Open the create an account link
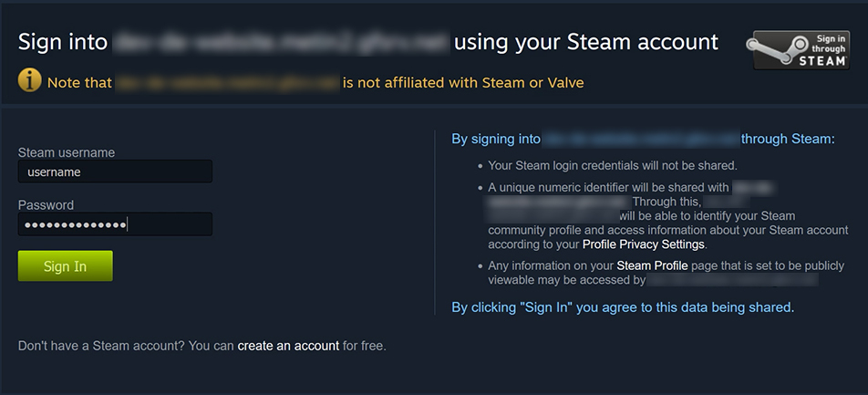 288,347
